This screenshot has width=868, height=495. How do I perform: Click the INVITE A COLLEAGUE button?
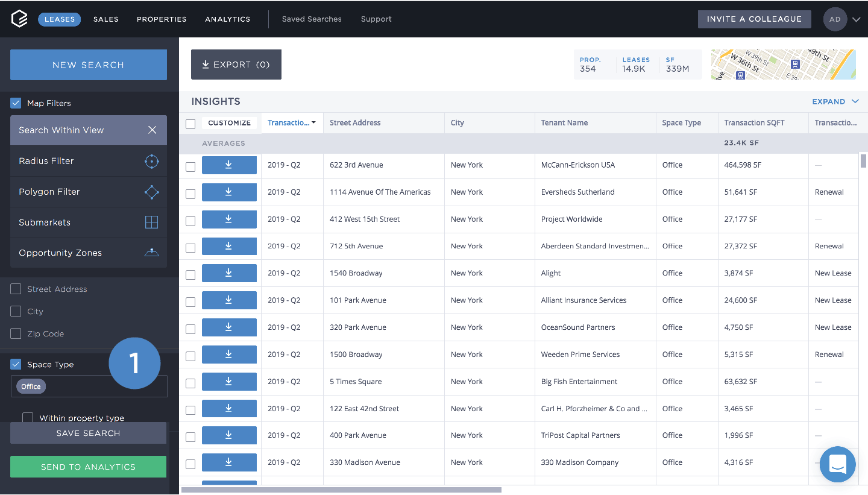(754, 19)
